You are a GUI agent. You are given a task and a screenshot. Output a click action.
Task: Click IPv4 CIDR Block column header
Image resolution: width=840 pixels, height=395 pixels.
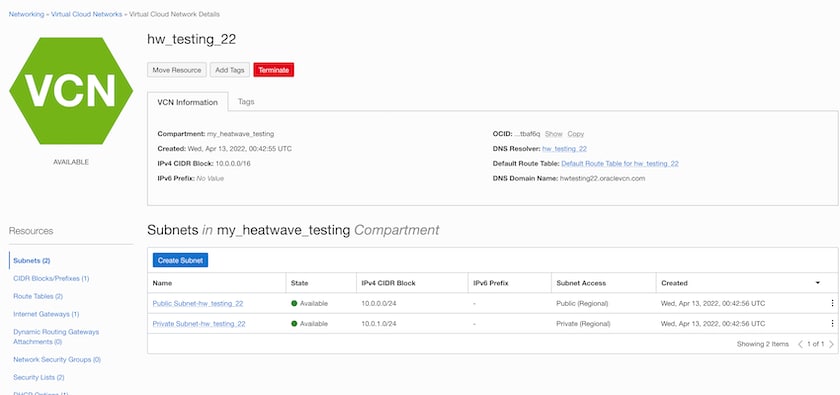[x=388, y=283]
